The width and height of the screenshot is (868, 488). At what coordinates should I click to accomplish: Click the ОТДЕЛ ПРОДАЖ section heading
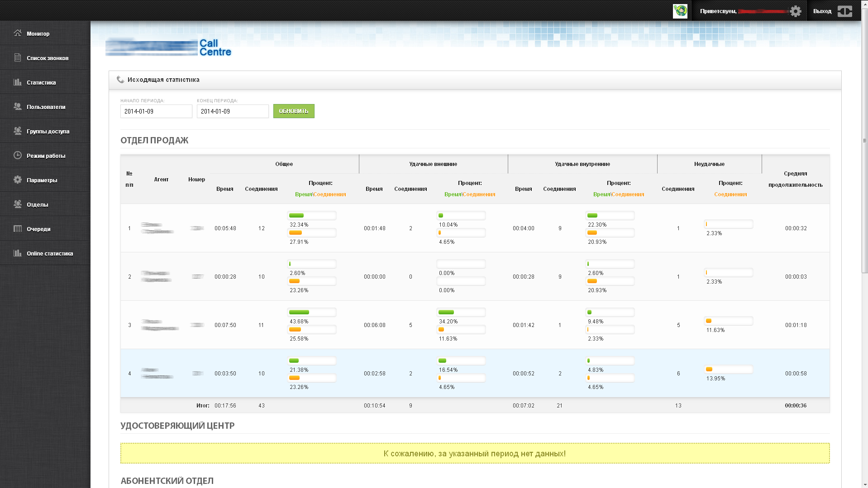[154, 140]
